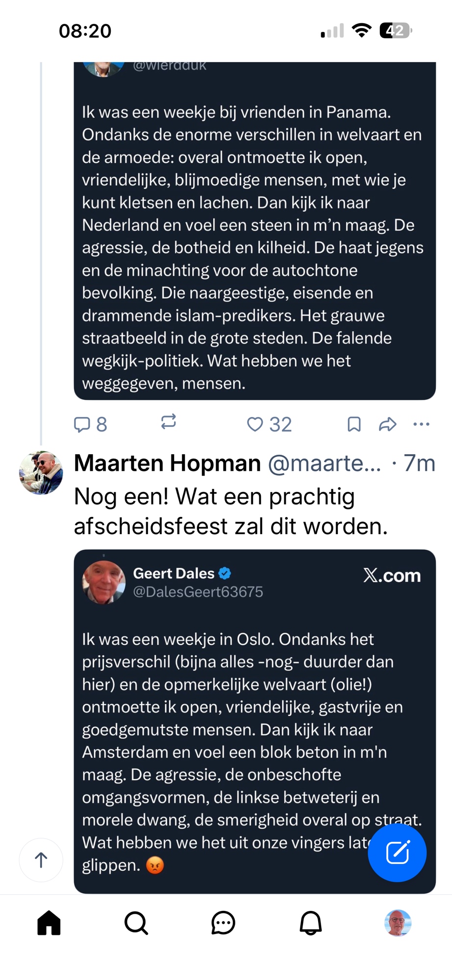
Task: Tap the blue compose post button
Action: click(x=397, y=853)
